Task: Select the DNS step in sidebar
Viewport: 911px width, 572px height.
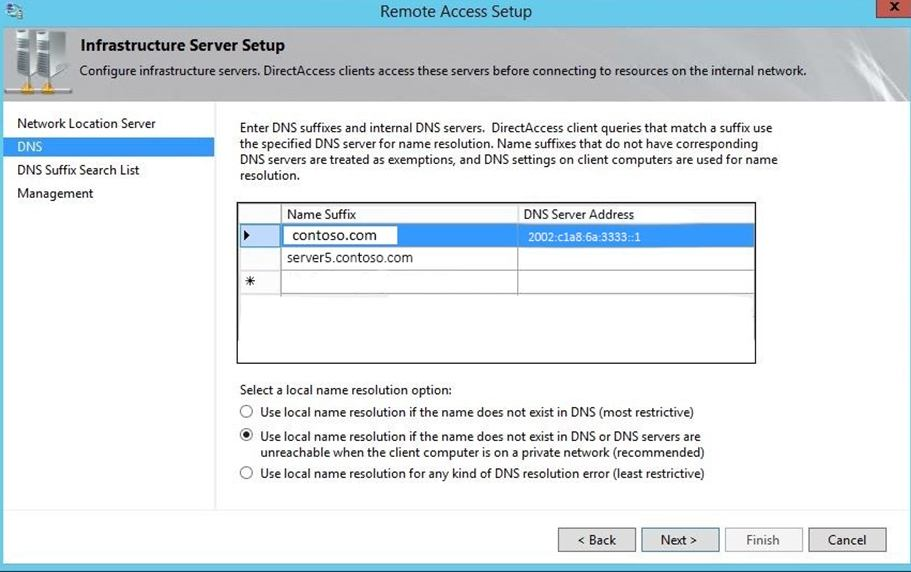Action: 29,147
